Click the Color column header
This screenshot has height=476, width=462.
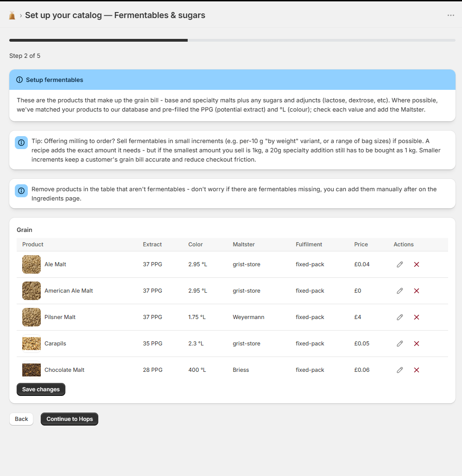pyautogui.click(x=195, y=244)
